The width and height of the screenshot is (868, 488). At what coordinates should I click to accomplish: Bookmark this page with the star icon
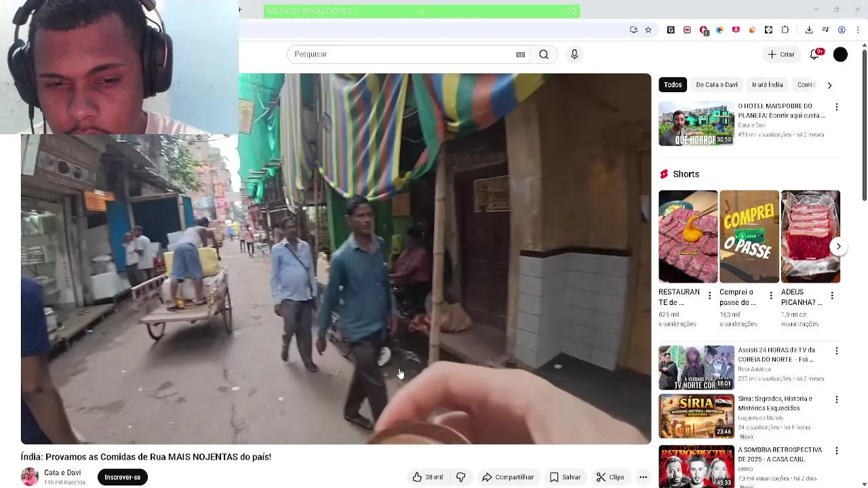coord(648,30)
